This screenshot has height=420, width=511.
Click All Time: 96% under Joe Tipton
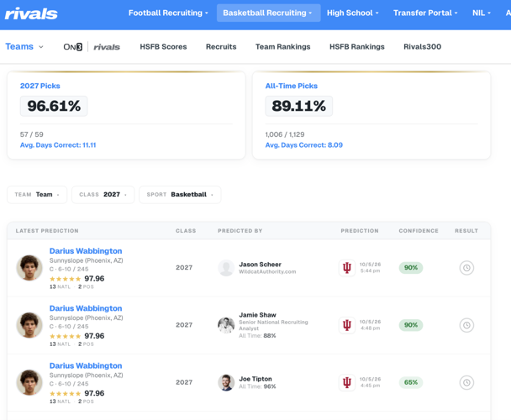(x=257, y=386)
